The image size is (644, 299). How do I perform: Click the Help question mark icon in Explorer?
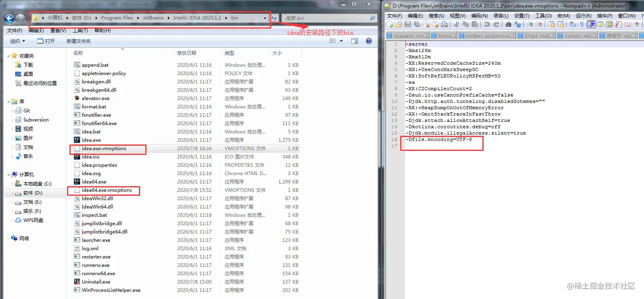pyautogui.click(x=369, y=41)
